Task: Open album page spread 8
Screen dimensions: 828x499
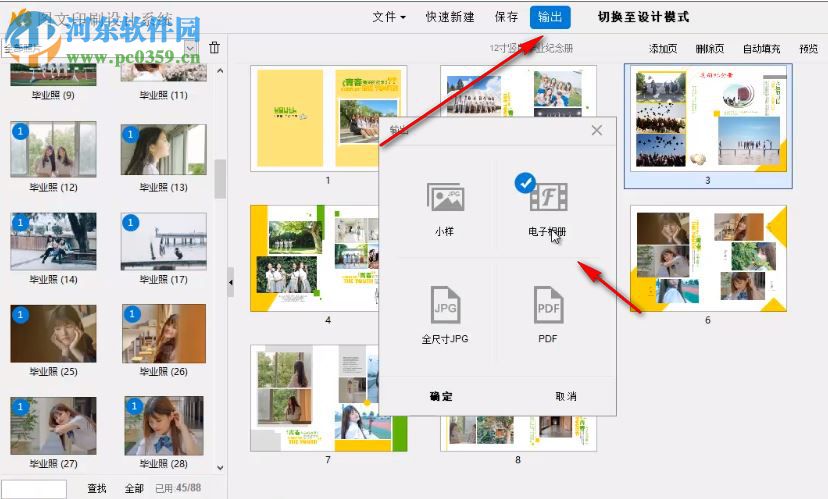Action: click(x=518, y=433)
